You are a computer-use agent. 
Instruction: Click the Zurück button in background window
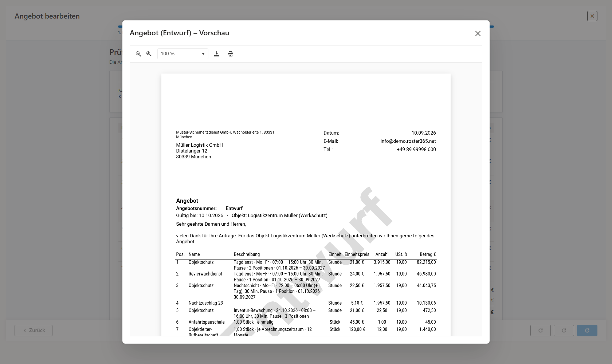[34, 331]
